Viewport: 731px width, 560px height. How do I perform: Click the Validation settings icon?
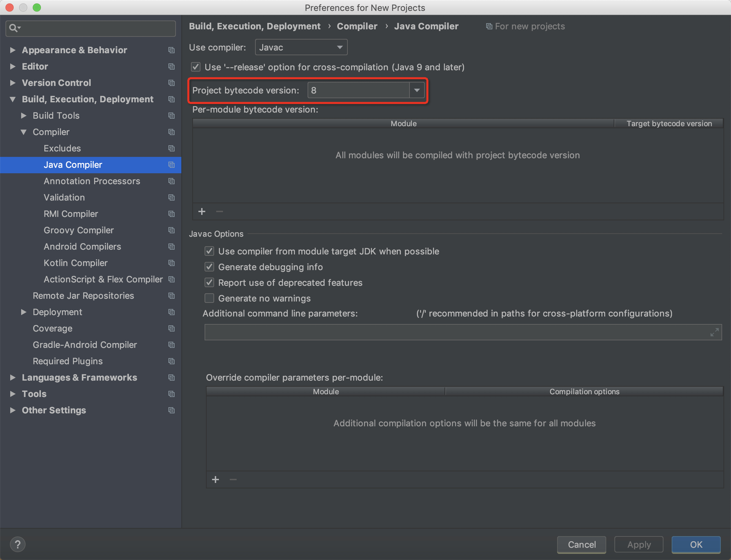(170, 198)
